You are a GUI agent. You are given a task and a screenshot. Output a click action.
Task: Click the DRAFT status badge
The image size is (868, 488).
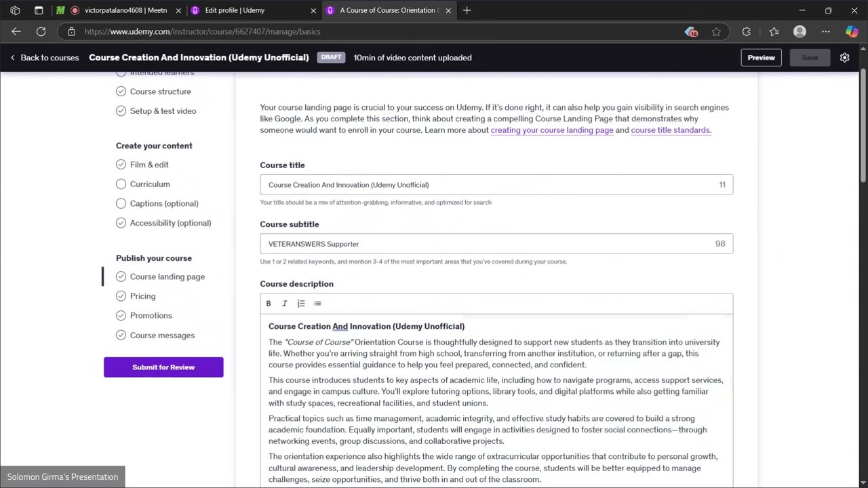(331, 58)
